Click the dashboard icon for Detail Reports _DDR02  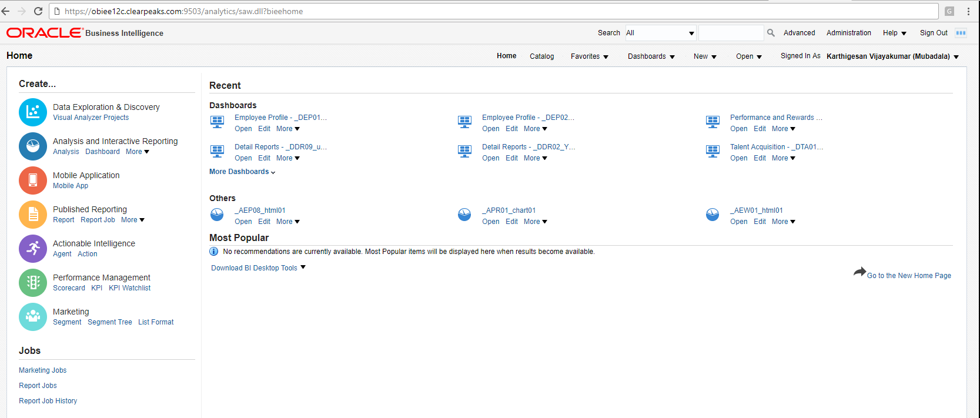[465, 152]
